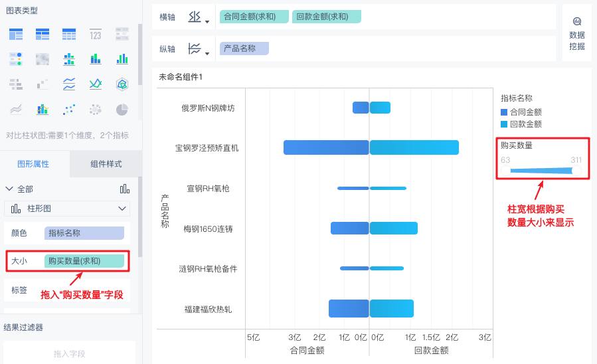597x364 pixels.
Task: Click the 梅钢1650连铸 回款金额 bar
Action: tap(394, 228)
